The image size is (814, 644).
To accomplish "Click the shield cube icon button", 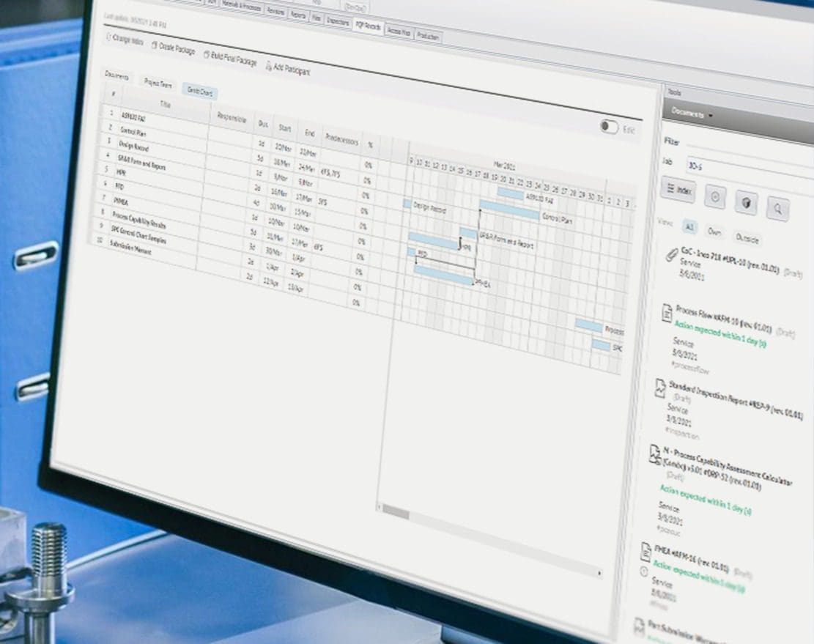I will click(746, 203).
